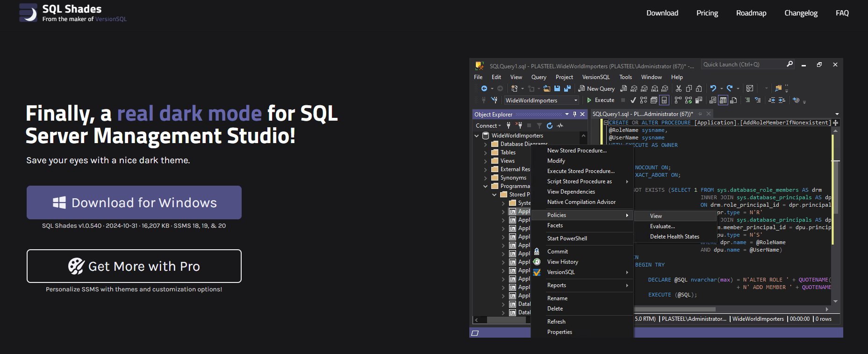Click the Paste clipboard icon
The height and width of the screenshot is (354, 868).
tap(699, 88)
